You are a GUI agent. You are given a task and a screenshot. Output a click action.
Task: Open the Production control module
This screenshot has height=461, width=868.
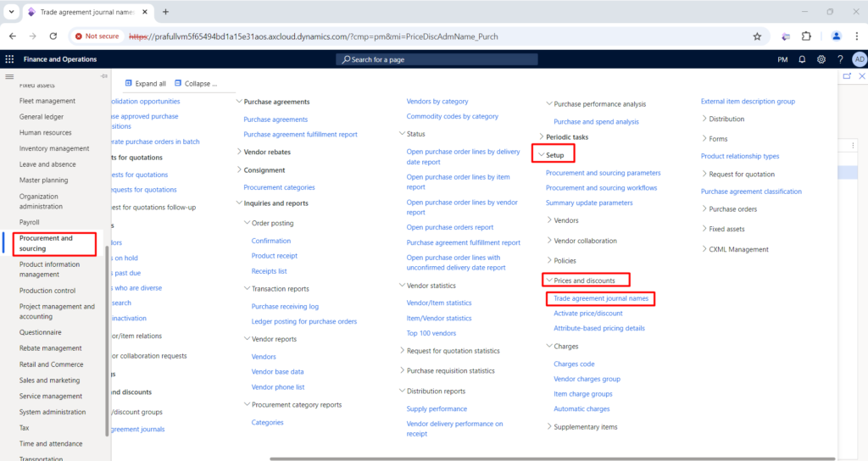pos(47,291)
